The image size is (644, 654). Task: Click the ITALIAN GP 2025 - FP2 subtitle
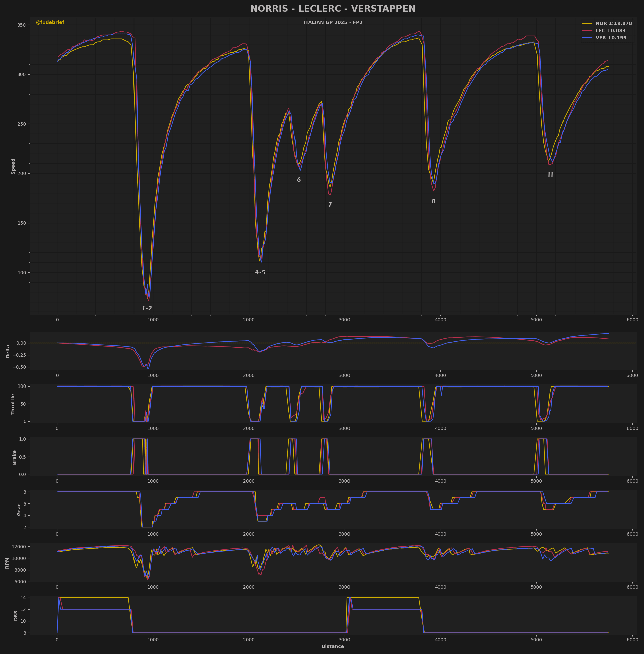(333, 23)
